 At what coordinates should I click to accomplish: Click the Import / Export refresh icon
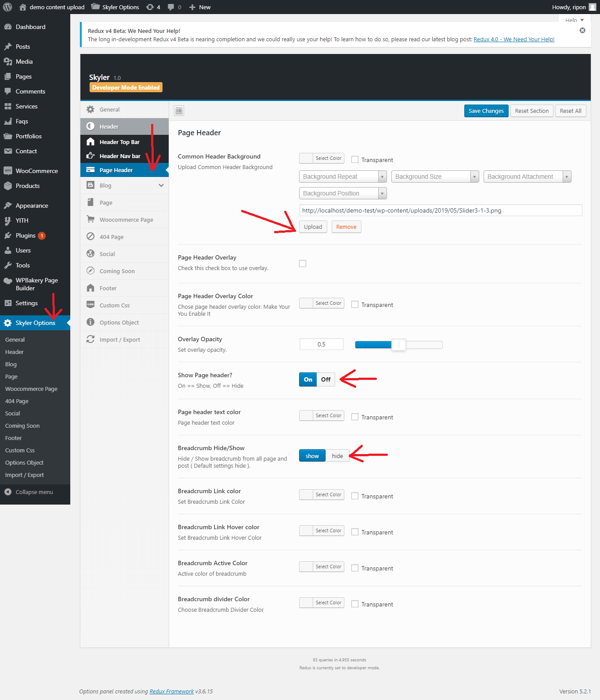(90, 339)
